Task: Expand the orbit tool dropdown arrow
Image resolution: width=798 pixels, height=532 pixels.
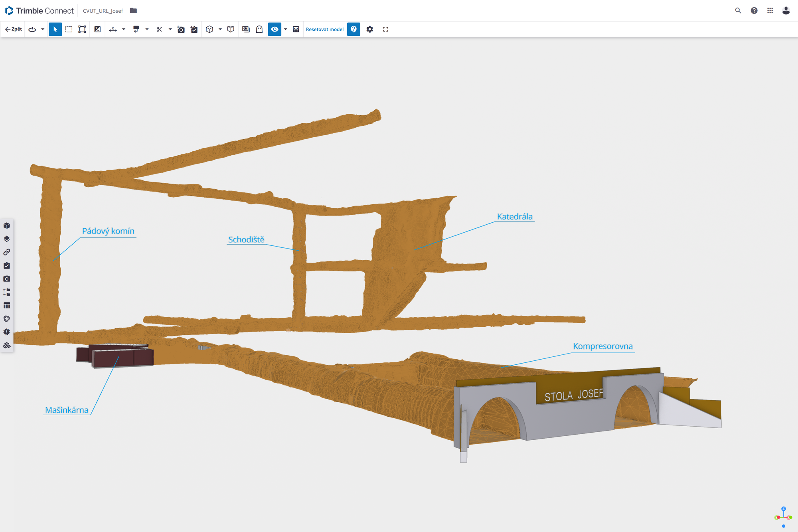Action: point(43,29)
